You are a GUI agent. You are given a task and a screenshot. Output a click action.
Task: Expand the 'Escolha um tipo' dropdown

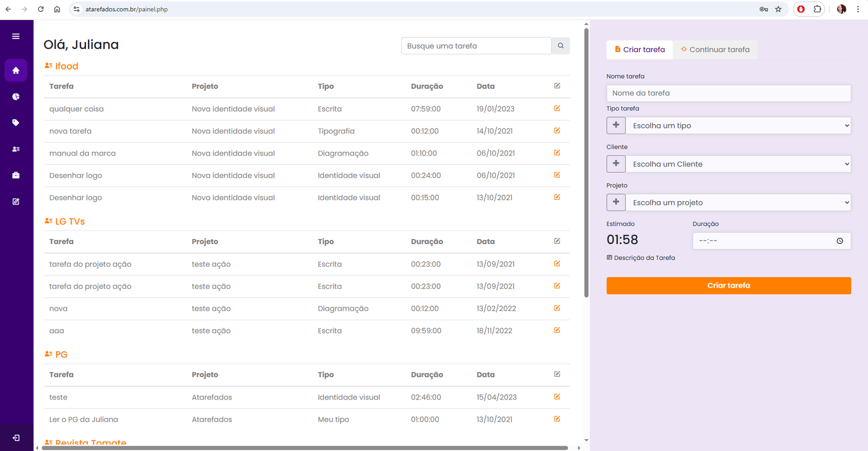738,126
